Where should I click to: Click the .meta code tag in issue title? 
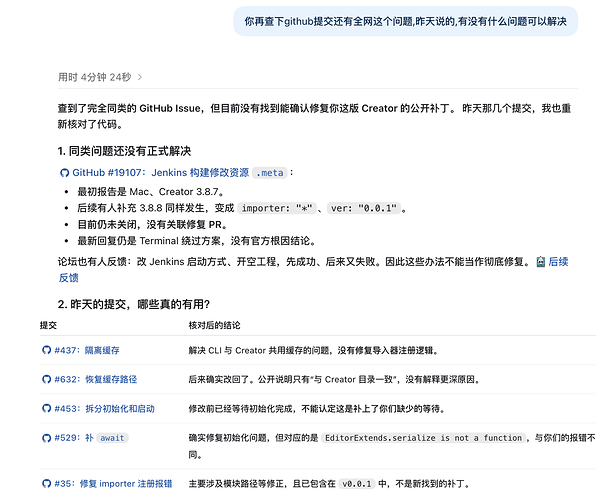coord(270,173)
